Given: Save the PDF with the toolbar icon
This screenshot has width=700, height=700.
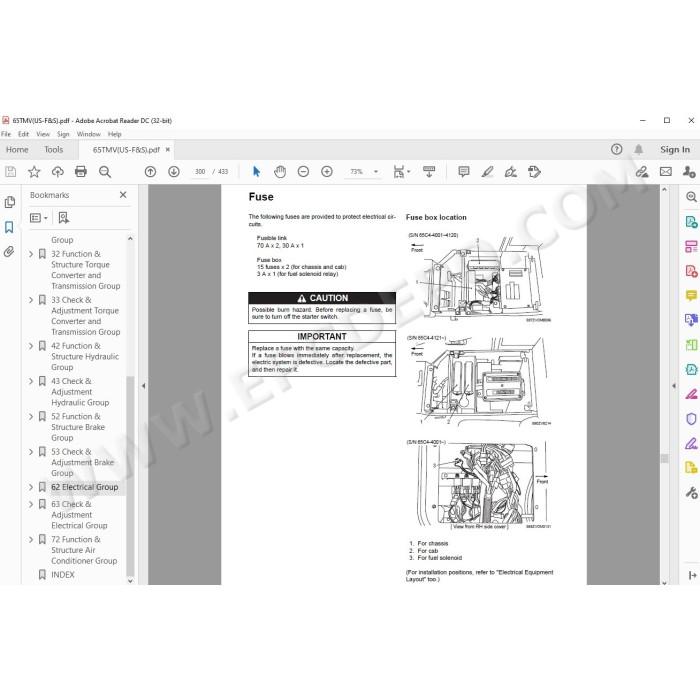Looking at the screenshot, I should [x=10, y=172].
